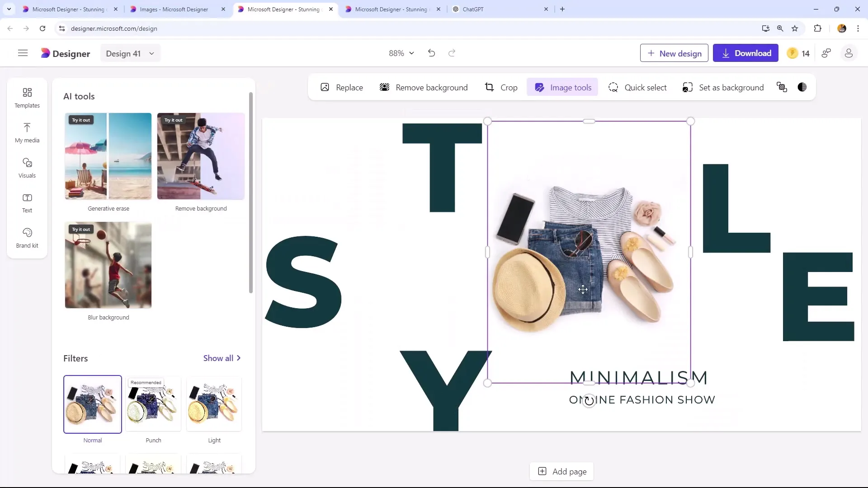868x488 pixels.
Task: Click the redo arrow icon
Action: coord(451,53)
